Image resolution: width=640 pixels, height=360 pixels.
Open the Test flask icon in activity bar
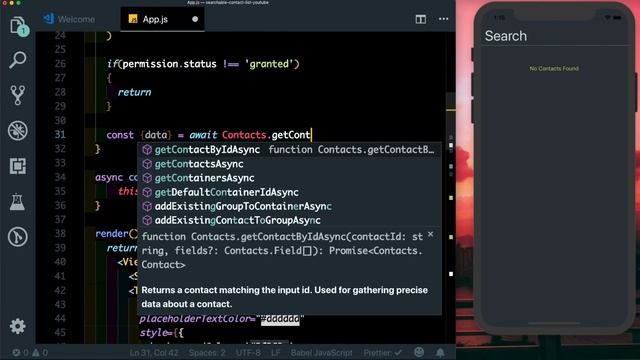pyautogui.click(x=18, y=202)
